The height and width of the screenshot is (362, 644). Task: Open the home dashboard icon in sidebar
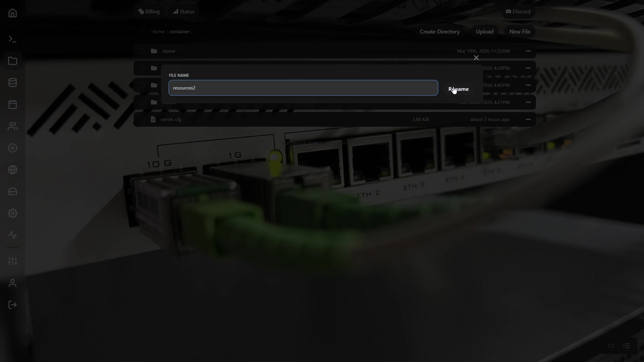tap(12, 13)
